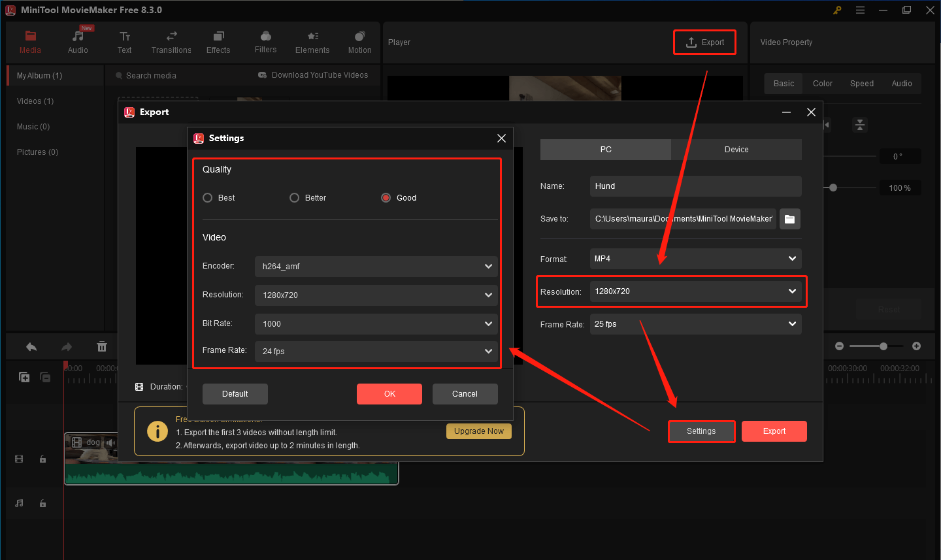This screenshot has width=941, height=560.
Task: Open the Filters panel icon
Action: [266, 36]
